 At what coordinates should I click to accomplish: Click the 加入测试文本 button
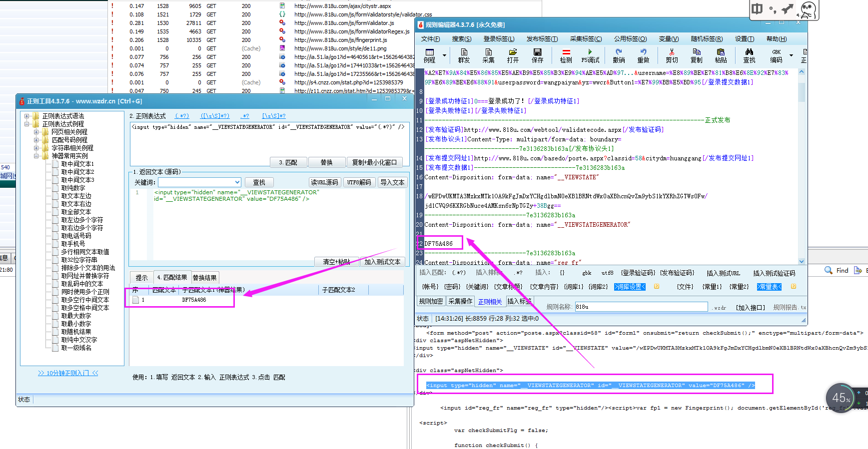(x=382, y=262)
